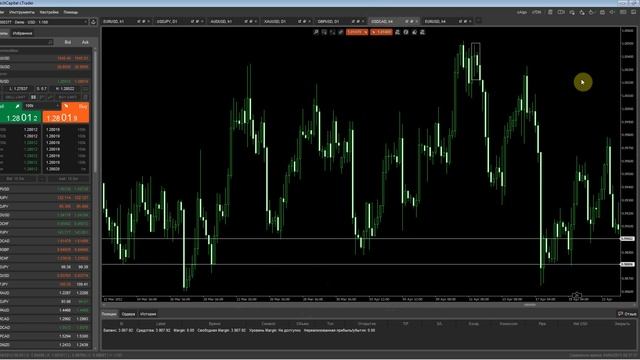Click the Bid column header

(68, 42)
